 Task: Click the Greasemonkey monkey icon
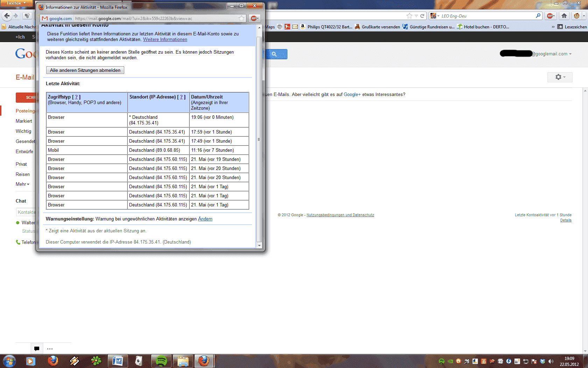(x=576, y=16)
